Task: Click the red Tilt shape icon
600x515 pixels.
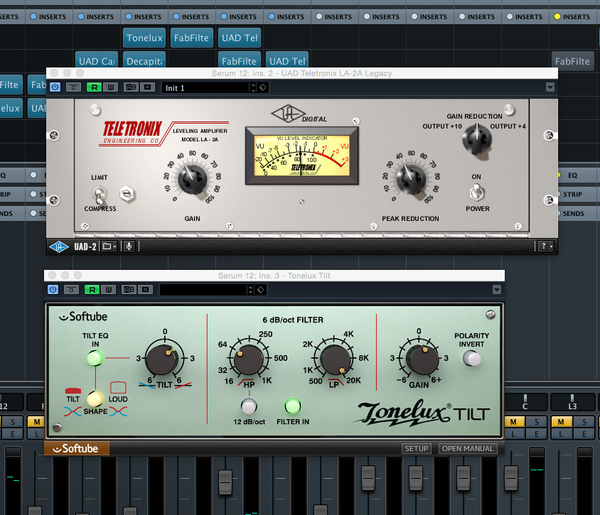Action: tap(73, 391)
